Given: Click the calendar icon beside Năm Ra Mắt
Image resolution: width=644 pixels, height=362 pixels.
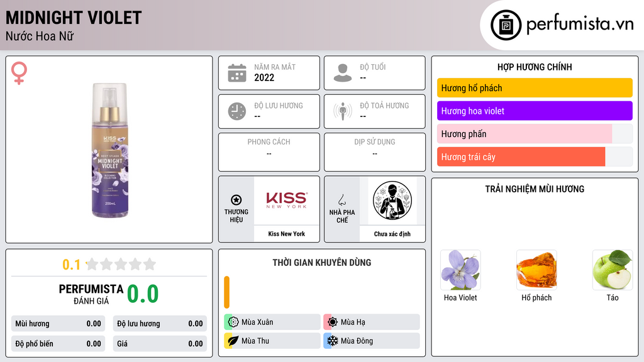Looking at the screenshot, I should (x=237, y=73).
